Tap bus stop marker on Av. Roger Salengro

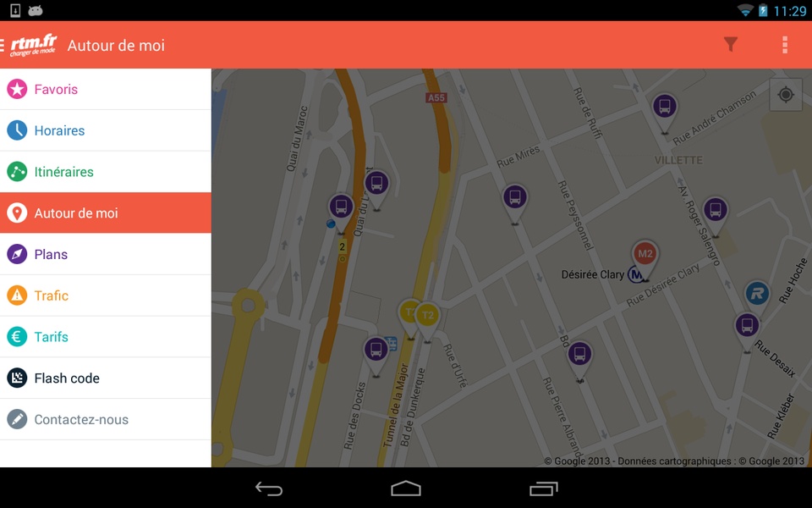click(716, 216)
